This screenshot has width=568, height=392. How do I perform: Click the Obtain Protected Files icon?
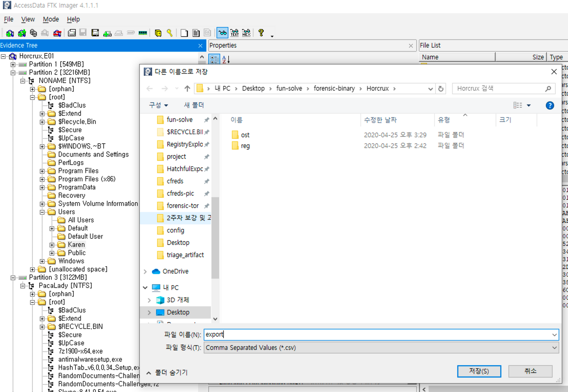[158, 33]
